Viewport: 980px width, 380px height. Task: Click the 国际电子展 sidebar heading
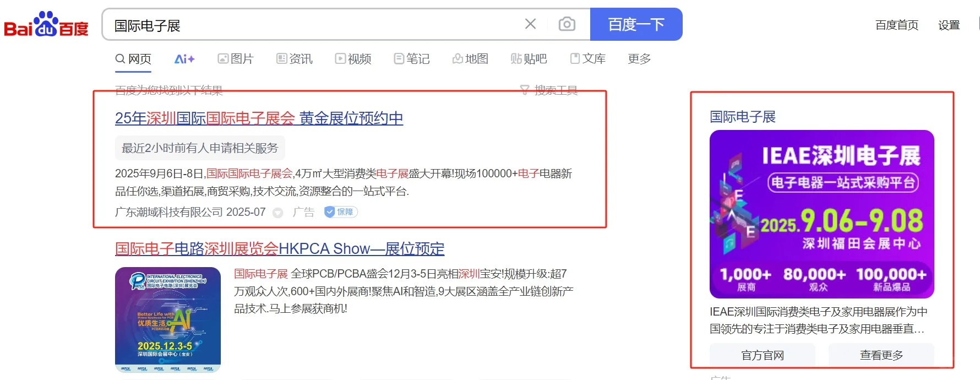[x=743, y=117]
